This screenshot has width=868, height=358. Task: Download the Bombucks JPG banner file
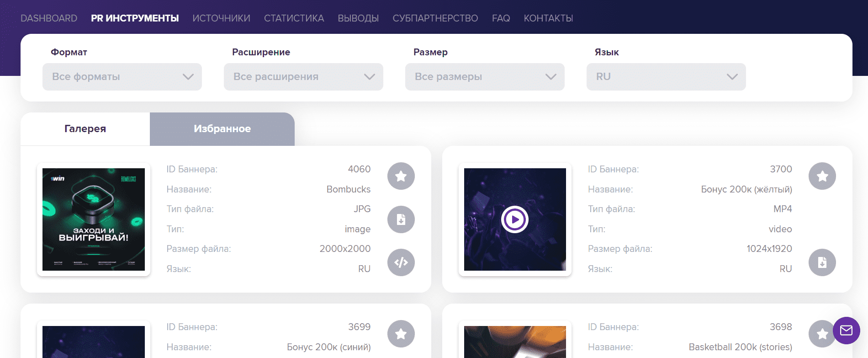401,219
